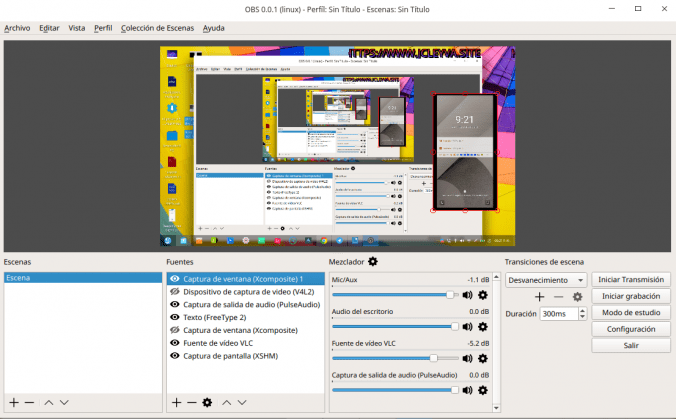676x419 pixels.
Task: Open the Archivo menu
Action: [17, 28]
